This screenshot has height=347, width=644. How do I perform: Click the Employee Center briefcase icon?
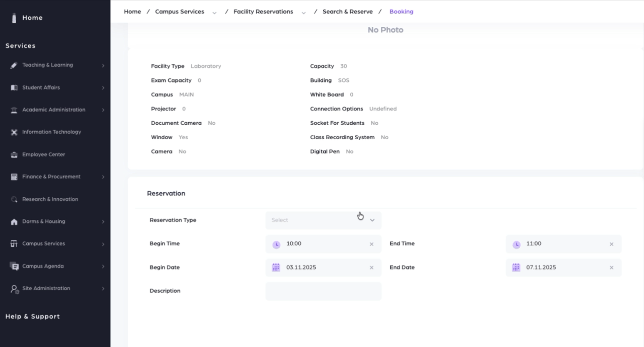(x=14, y=155)
